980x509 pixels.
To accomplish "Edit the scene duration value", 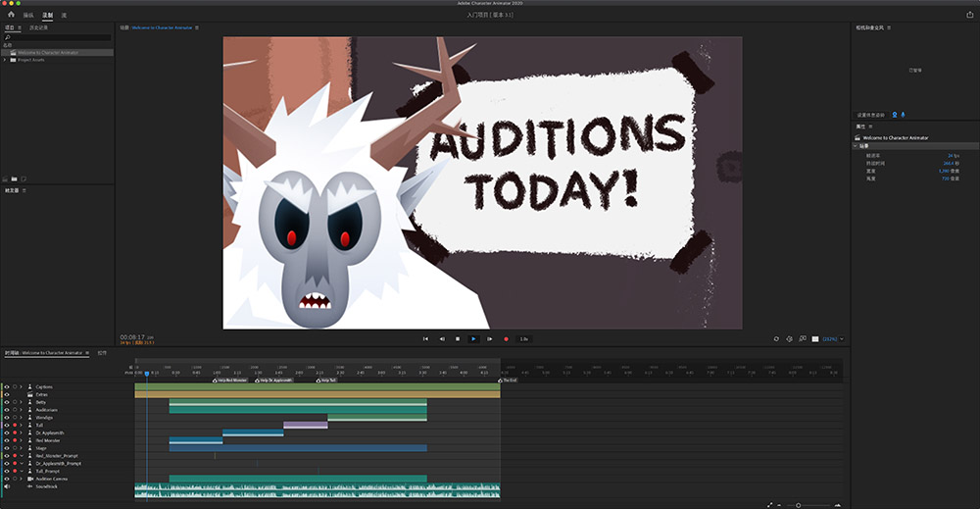I will [951, 163].
